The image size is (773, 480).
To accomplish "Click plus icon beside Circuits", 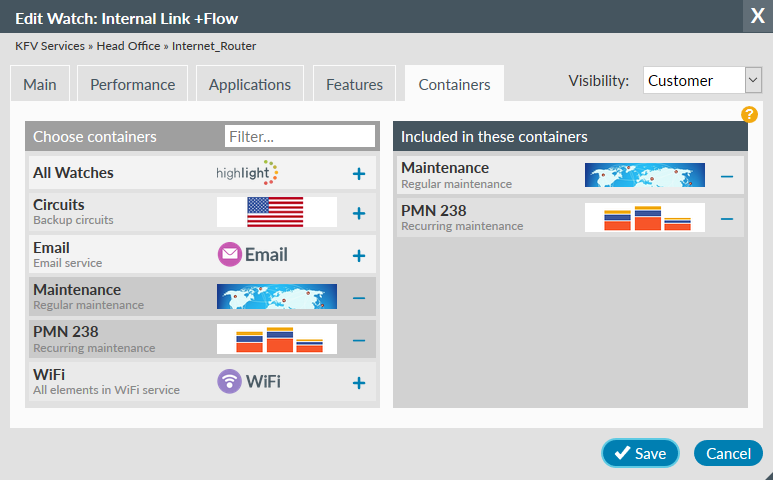I will [359, 213].
